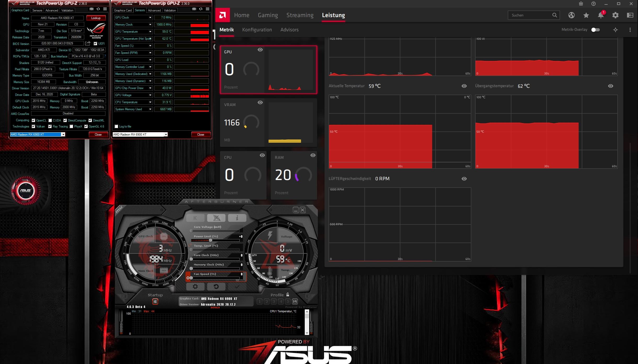Open favorites star icon in Radeon Software

pos(586,15)
